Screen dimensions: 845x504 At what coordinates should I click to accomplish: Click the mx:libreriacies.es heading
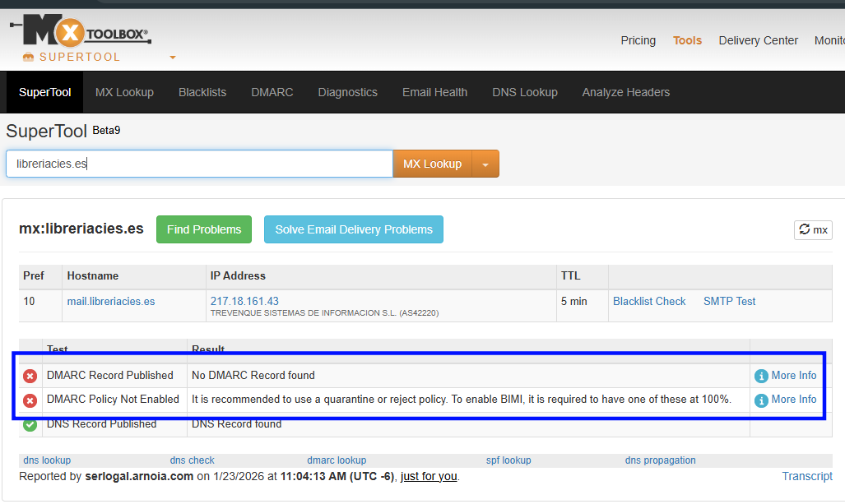(81, 229)
